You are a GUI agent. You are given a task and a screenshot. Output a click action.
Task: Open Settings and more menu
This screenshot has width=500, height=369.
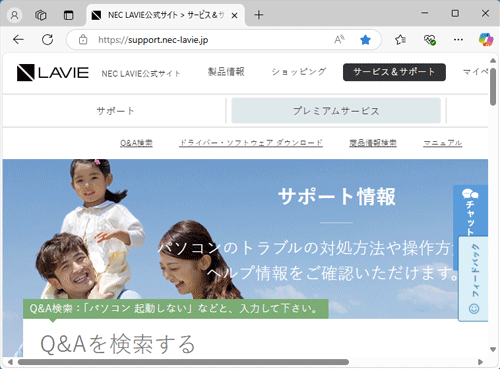pyautogui.click(x=458, y=40)
